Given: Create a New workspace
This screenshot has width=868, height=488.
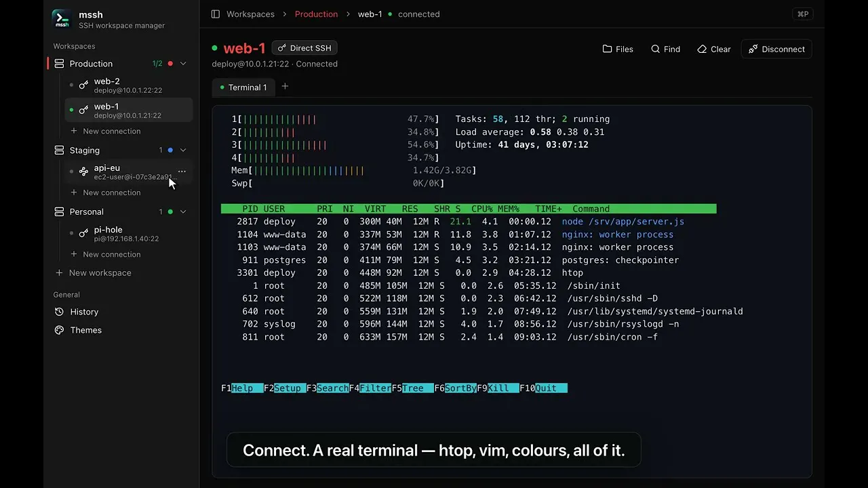Looking at the screenshot, I should pos(93,272).
